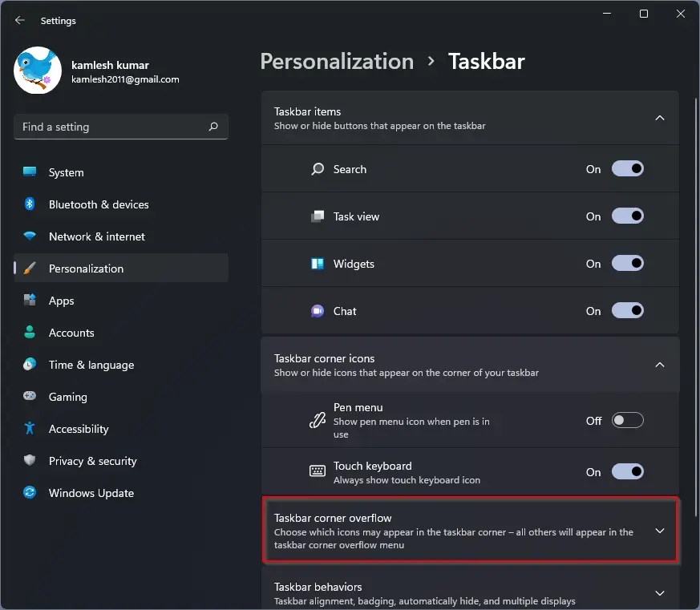The width and height of the screenshot is (700, 610).
Task: Expand Taskbar corner overflow section
Action: tap(659, 531)
